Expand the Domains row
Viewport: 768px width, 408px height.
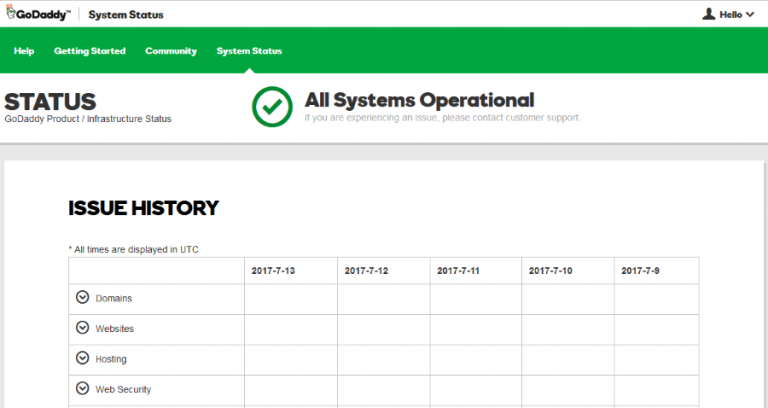point(82,297)
